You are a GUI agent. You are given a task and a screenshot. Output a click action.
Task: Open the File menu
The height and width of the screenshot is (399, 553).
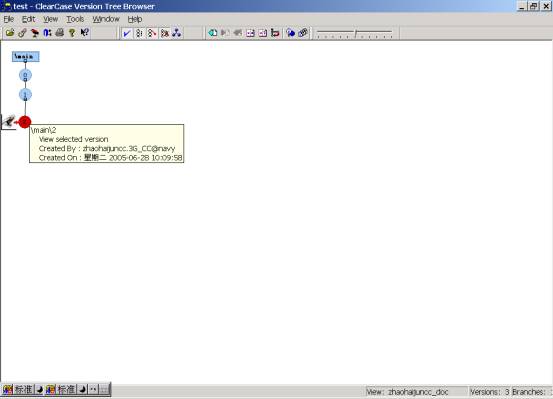[x=9, y=19]
